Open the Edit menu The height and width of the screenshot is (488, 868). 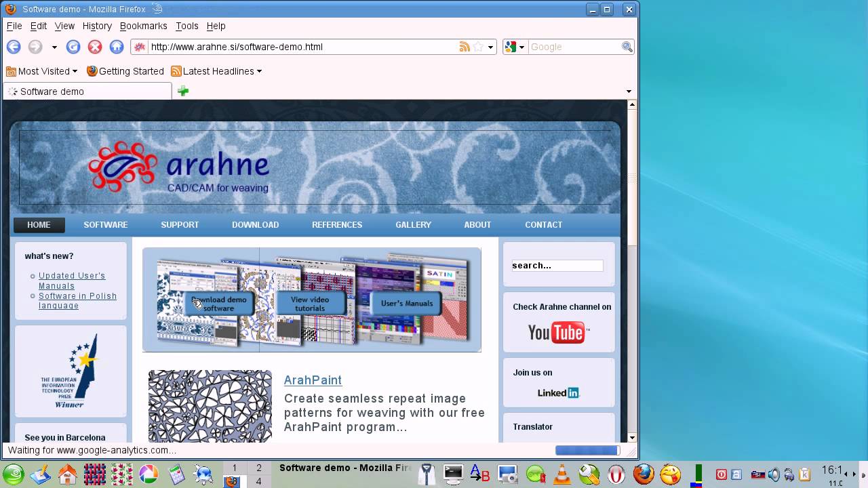[39, 26]
